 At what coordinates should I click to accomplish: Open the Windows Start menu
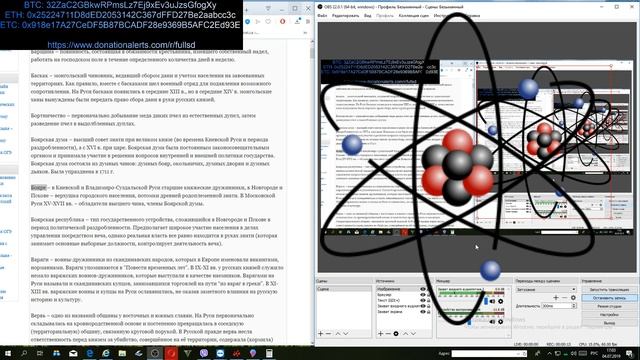tap(8, 353)
